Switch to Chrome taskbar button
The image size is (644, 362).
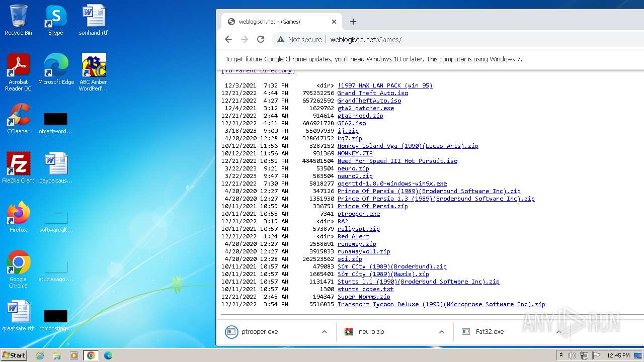pyautogui.click(x=91, y=355)
